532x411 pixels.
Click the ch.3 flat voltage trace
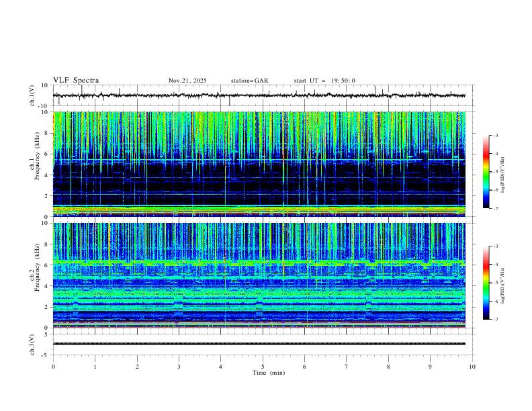(x=259, y=344)
